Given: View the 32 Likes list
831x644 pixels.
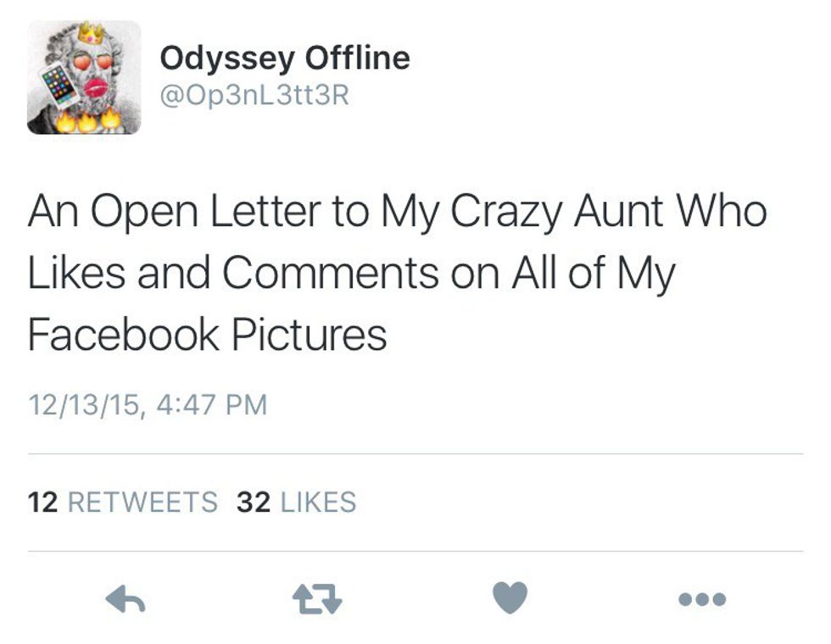Looking at the screenshot, I should coord(296,502).
